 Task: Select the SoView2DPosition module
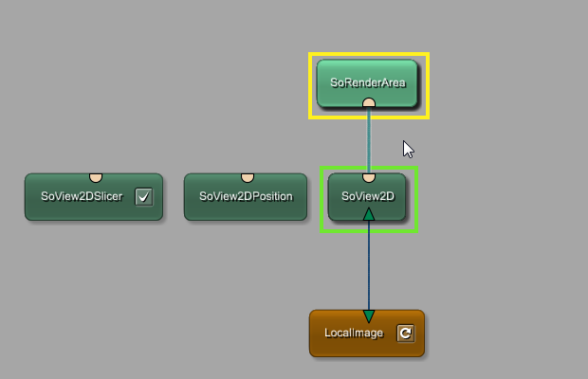point(246,197)
